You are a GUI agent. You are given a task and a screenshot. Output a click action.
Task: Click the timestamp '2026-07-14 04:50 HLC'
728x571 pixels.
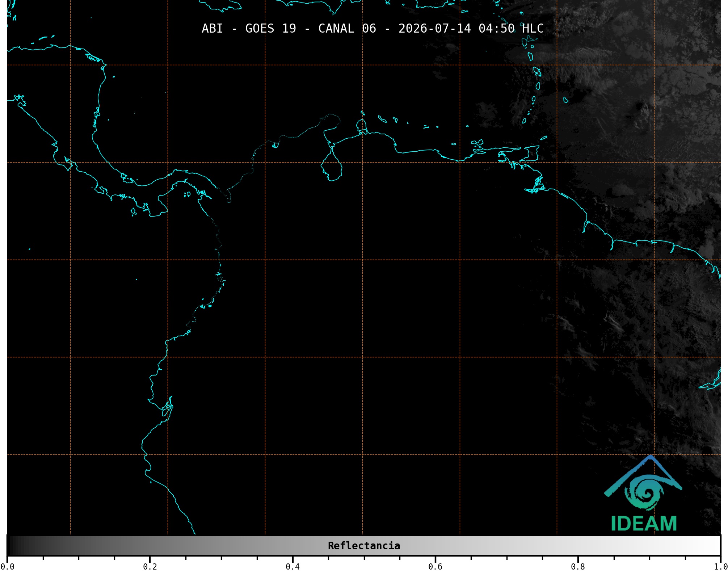point(471,29)
